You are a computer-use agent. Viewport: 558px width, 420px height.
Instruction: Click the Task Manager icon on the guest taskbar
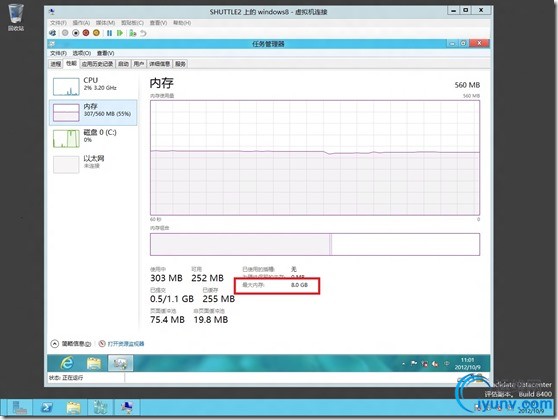[x=120, y=363]
